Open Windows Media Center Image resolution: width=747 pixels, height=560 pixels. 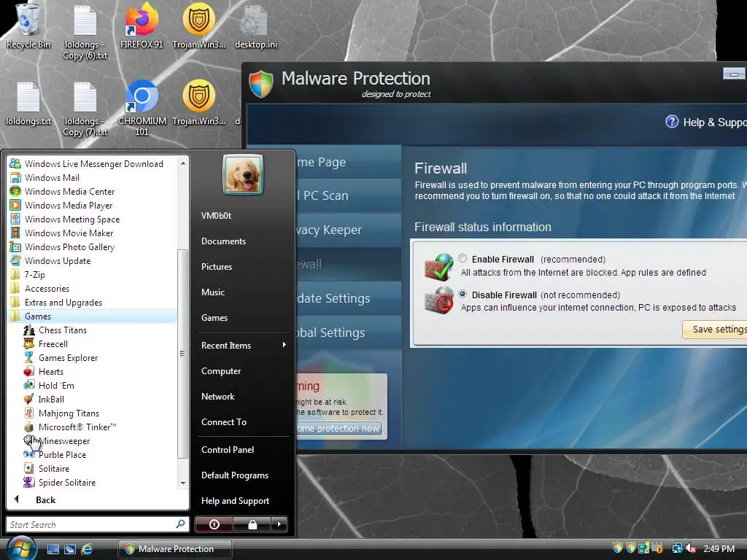point(69,192)
